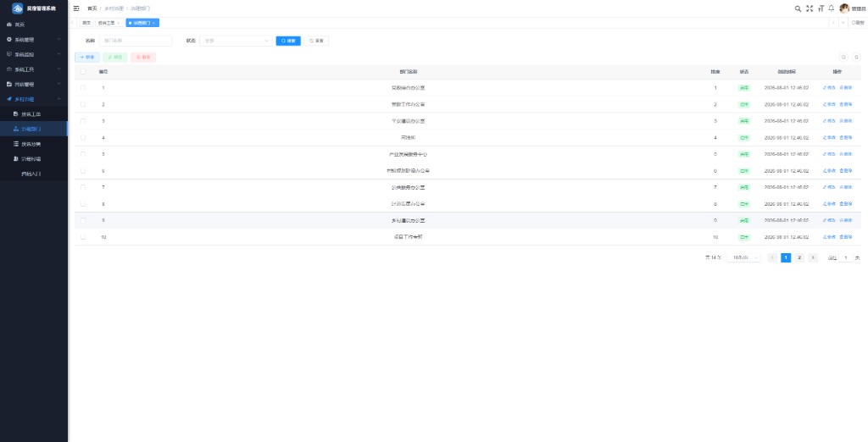Screen dimensions: 868x442
Task: Tick the checkbox of row 10
Action: [83, 237]
